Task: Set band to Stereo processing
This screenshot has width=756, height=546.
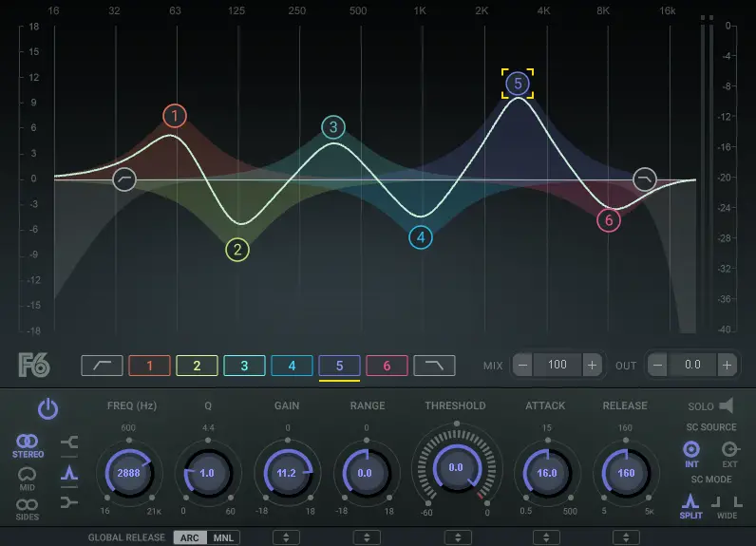Action: 28,445
